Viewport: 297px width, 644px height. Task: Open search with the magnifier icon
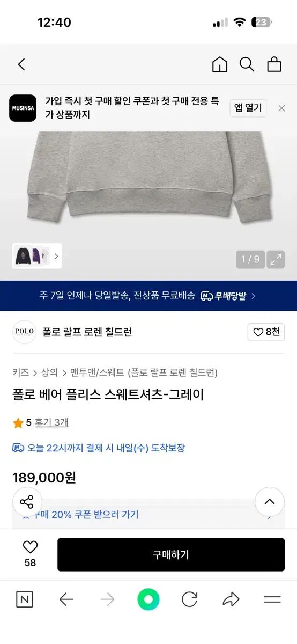pos(247,64)
